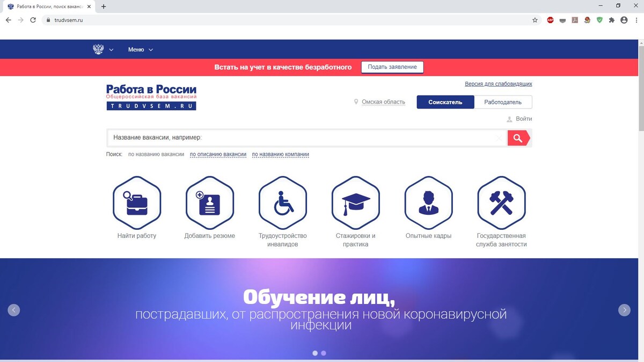Screen dimensions: 644x362
Task: Clear the search field with the X
Action: click(x=499, y=139)
